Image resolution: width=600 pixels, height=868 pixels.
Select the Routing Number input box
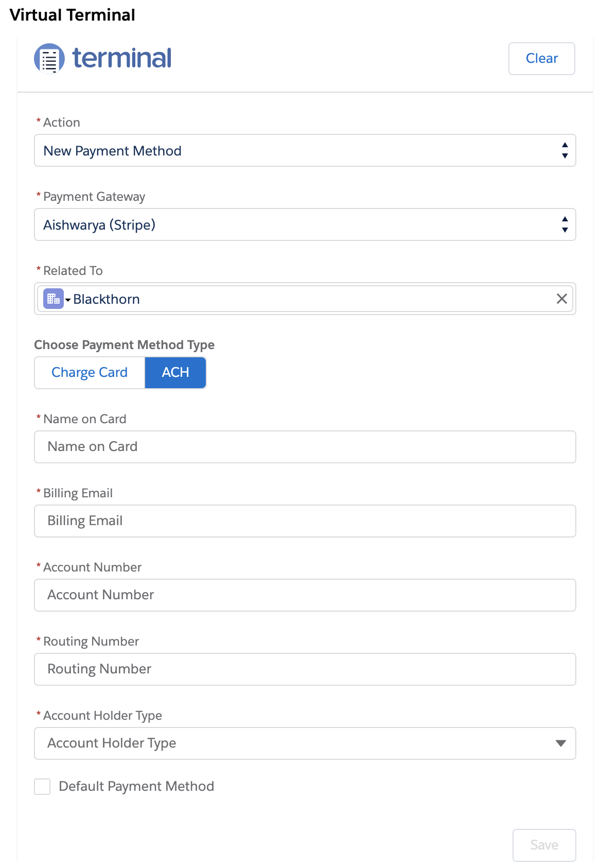click(305, 669)
